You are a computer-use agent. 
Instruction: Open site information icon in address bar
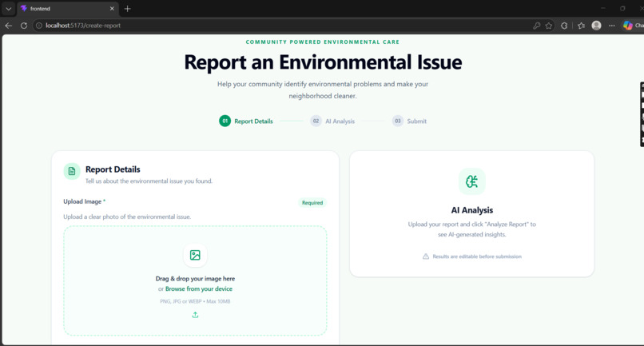click(39, 26)
